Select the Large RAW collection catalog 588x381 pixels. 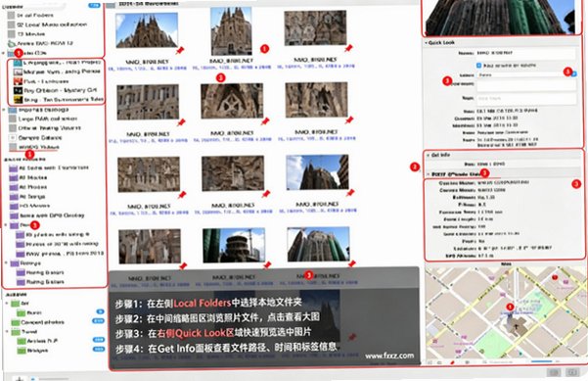coord(43,119)
